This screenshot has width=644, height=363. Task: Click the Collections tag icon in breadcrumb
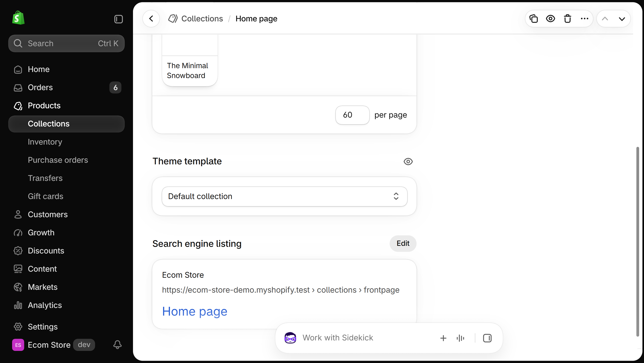[173, 19]
